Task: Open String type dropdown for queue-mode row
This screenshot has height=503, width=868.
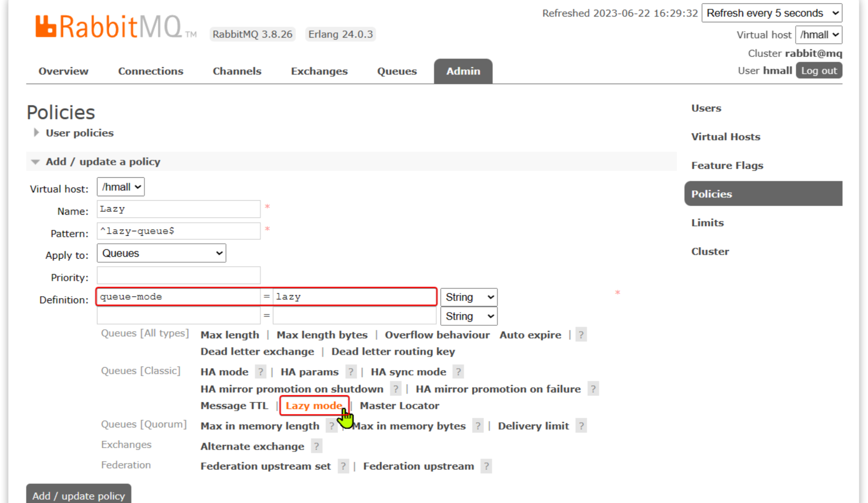Action: pos(469,297)
